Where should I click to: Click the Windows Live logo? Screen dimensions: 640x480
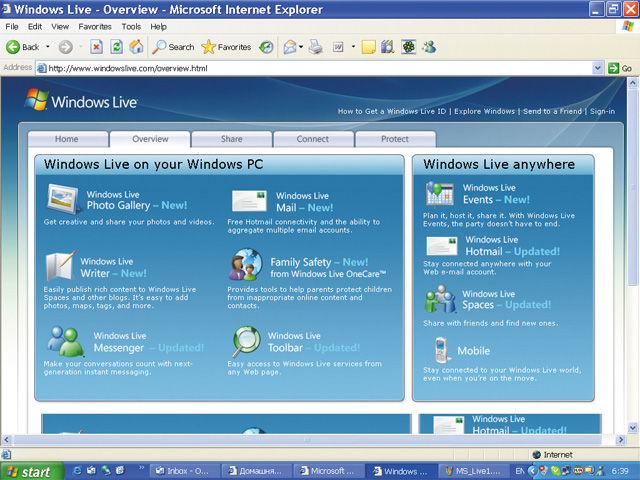coord(81,100)
